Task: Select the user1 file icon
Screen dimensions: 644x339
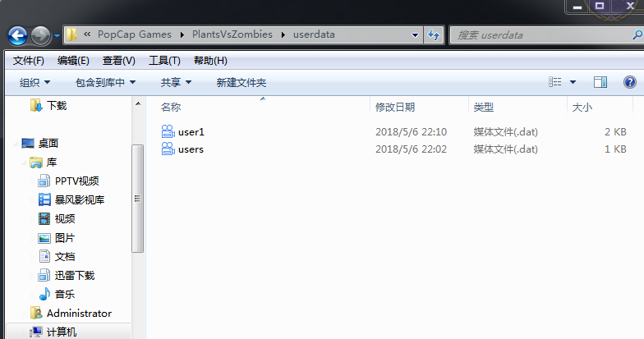Action: coord(168,131)
